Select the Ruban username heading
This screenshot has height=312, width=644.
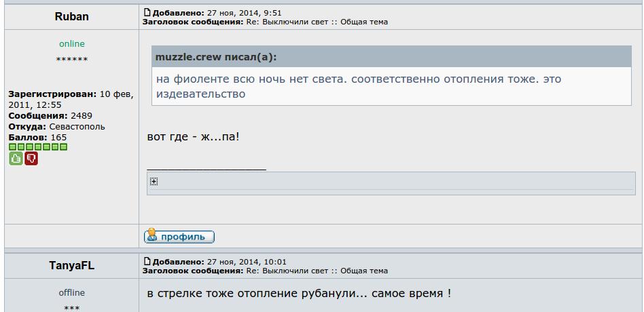(x=71, y=17)
